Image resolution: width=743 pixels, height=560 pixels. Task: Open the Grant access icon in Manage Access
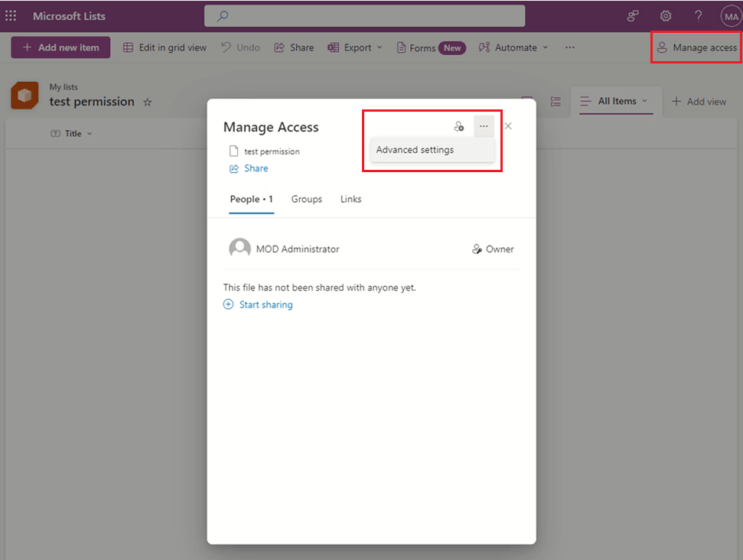click(x=458, y=125)
